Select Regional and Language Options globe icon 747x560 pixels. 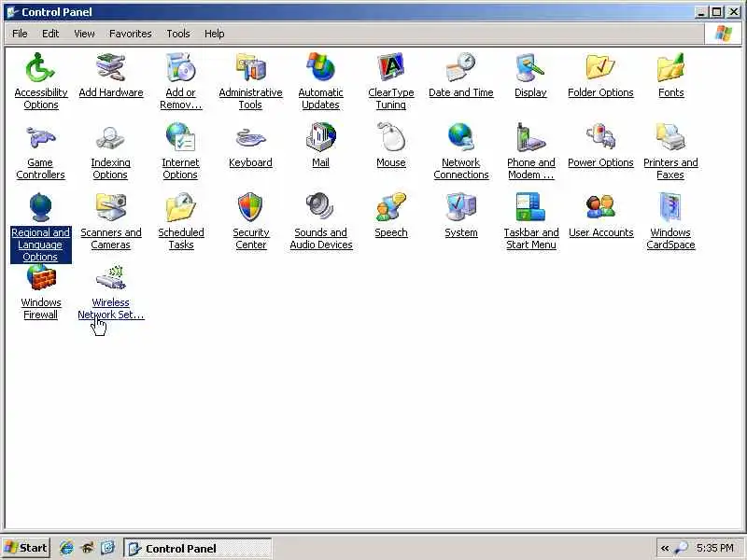pyautogui.click(x=40, y=207)
